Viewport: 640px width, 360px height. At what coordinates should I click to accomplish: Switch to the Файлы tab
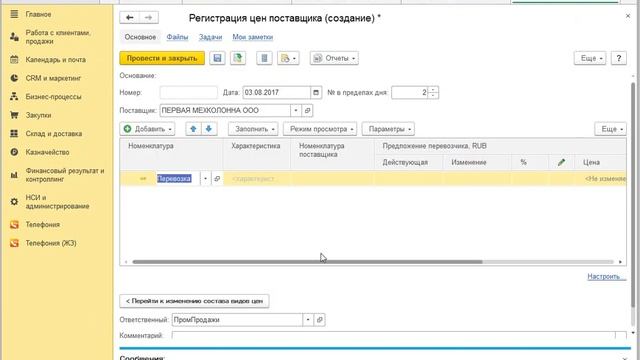pyautogui.click(x=177, y=37)
